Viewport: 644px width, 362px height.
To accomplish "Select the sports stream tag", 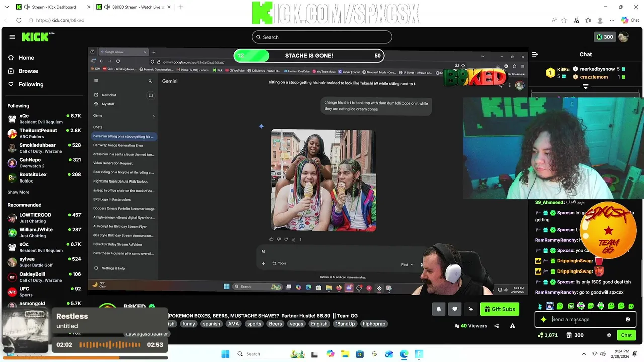I will [254, 324].
